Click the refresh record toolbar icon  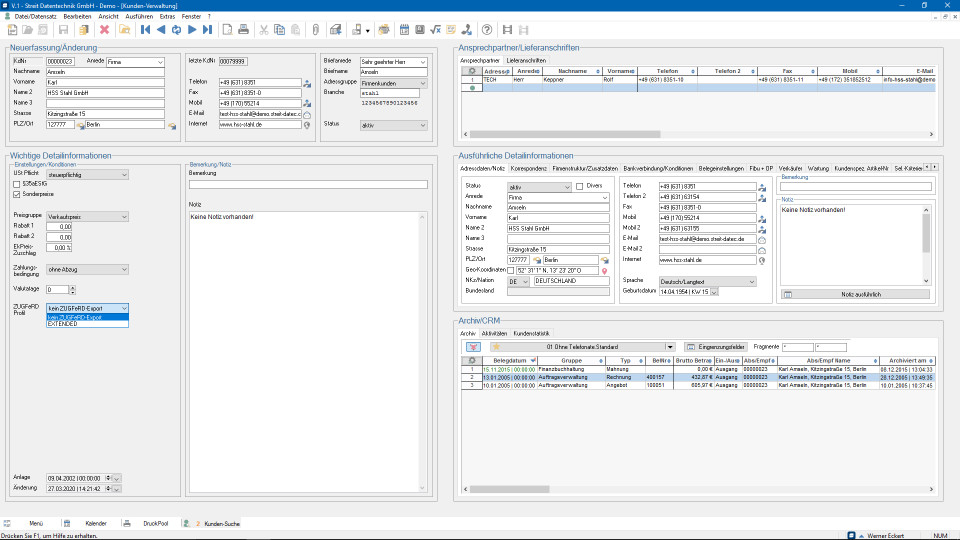click(176, 29)
